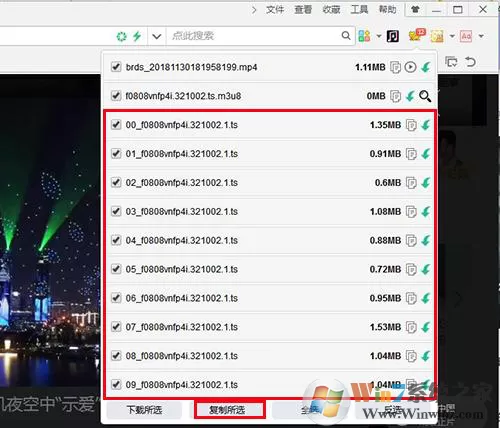Expand the address bar dropdown chevron

click(x=157, y=36)
